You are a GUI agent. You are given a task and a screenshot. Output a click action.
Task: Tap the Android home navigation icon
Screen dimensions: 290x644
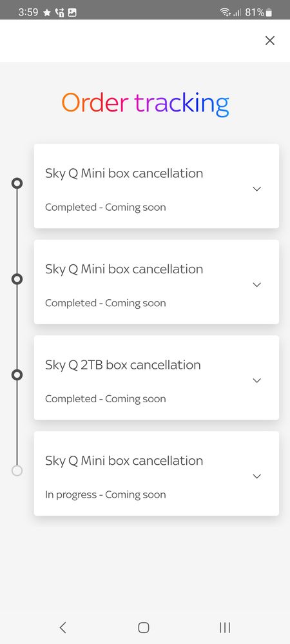[143, 627]
